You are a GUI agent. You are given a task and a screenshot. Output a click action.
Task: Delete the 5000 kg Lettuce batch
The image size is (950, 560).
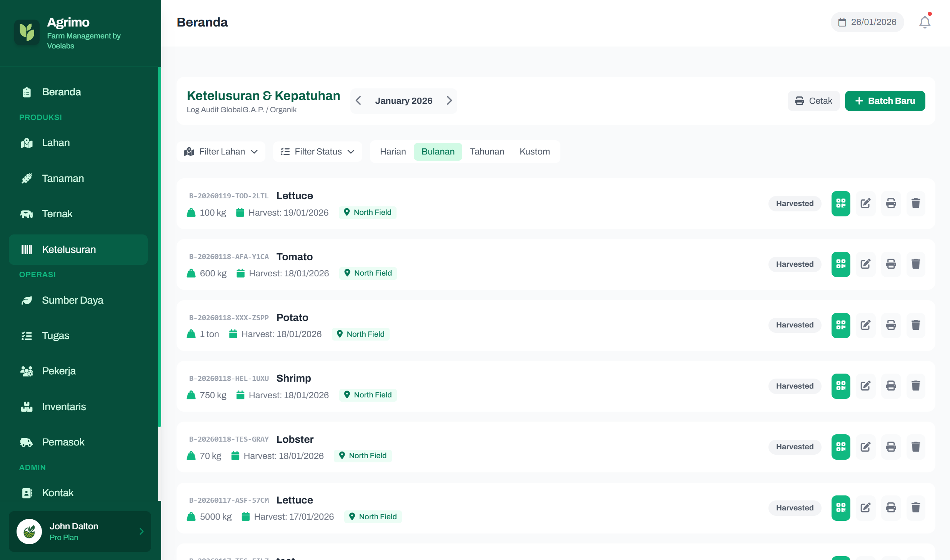(x=916, y=508)
